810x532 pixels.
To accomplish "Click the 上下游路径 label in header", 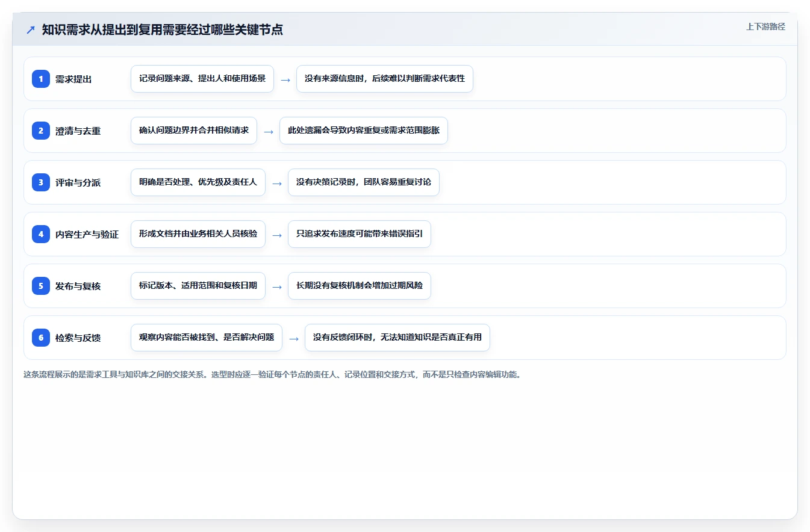I will (x=765, y=26).
